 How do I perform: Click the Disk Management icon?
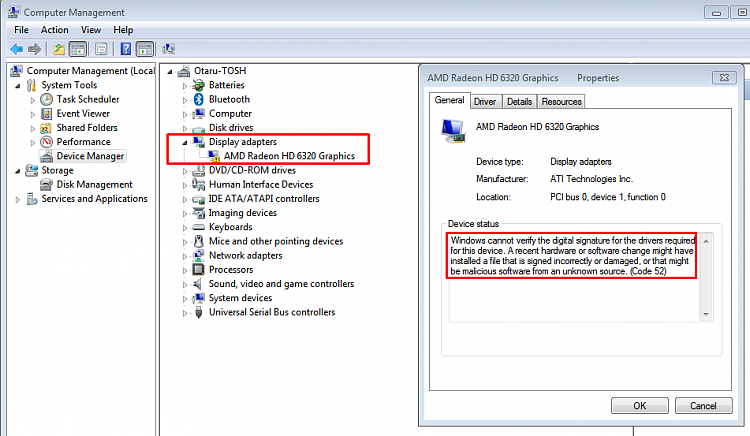pos(46,185)
